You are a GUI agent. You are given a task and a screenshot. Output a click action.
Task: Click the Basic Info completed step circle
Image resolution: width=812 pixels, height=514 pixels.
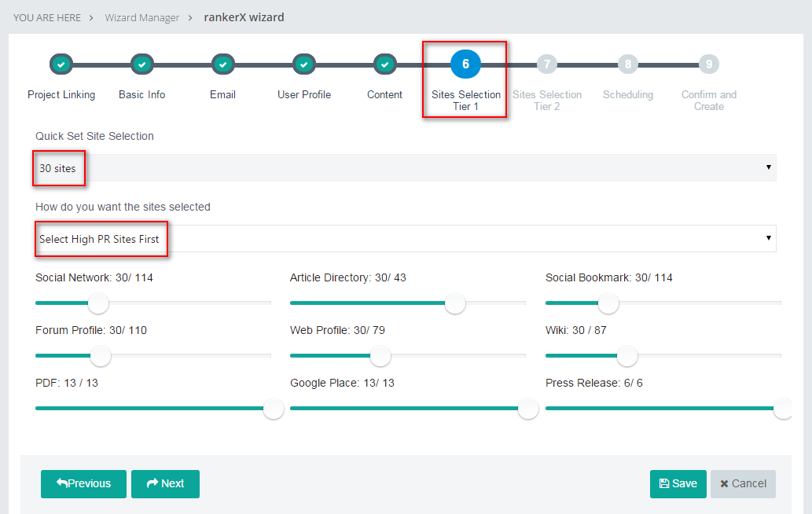point(142,64)
